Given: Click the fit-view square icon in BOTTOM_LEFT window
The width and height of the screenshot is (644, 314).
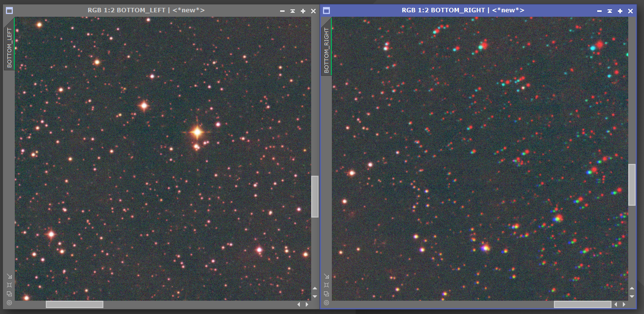Looking at the screenshot, I should (x=9, y=285).
